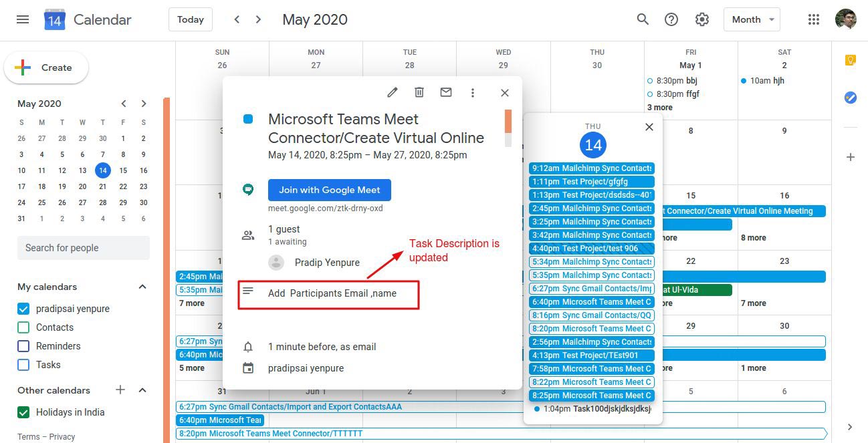Expand 8 more events on Saturday 16
This screenshot has height=443, width=868.
point(754,238)
